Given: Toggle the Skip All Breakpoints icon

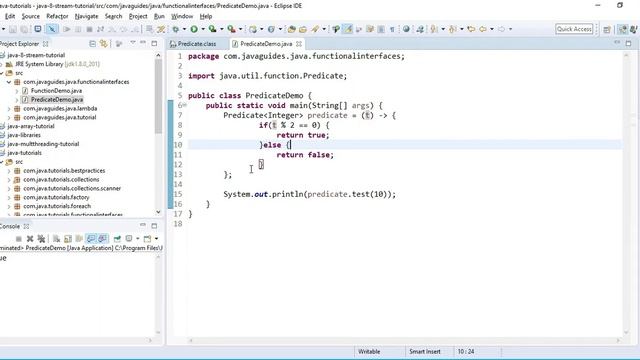Looking at the screenshot, I should pyautogui.click(x=52, y=29).
